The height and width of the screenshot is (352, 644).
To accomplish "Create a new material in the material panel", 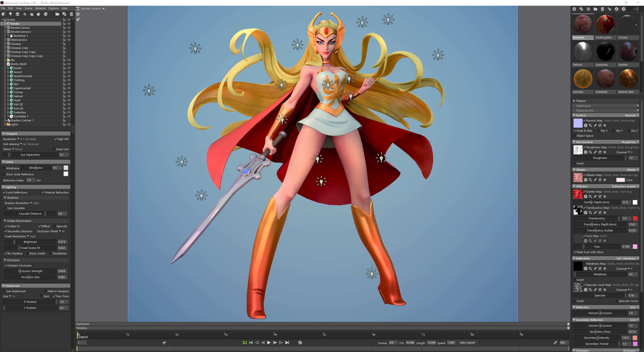I will pyautogui.click(x=575, y=9).
